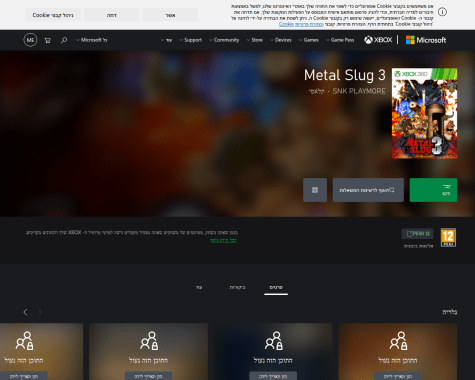This screenshot has height=380, width=475.
Task: Open the green link under Xbox disclaimer
Action: click(x=223, y=240)
